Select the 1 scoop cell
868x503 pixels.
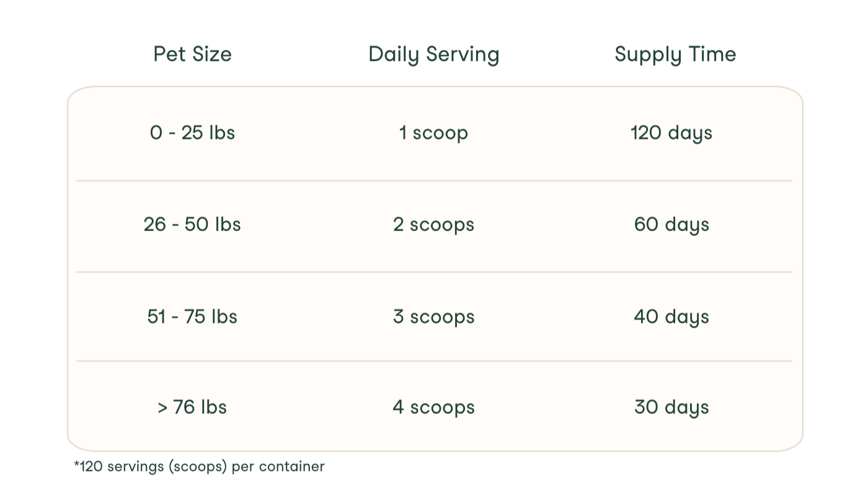[x=433, y=133]
